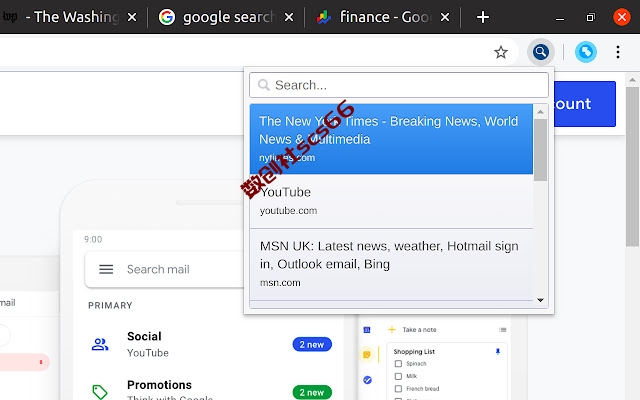Click the blue account button
Viewport: 640px width, 400px height.
click(x=584, y=104)
